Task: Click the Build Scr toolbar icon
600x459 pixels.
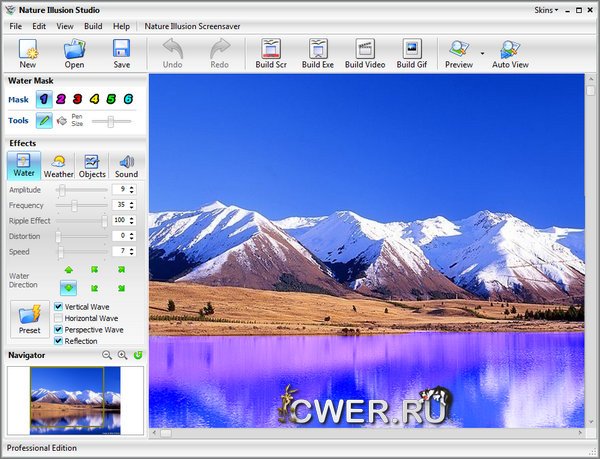Action: click(x=271, y=51)
